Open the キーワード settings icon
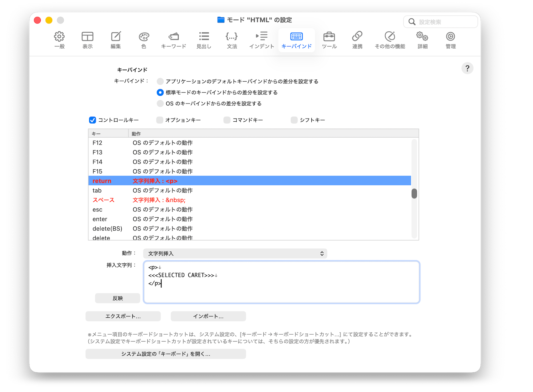This screenshot has height=392, width=533. pyautogui.click(x=173, y=40)
